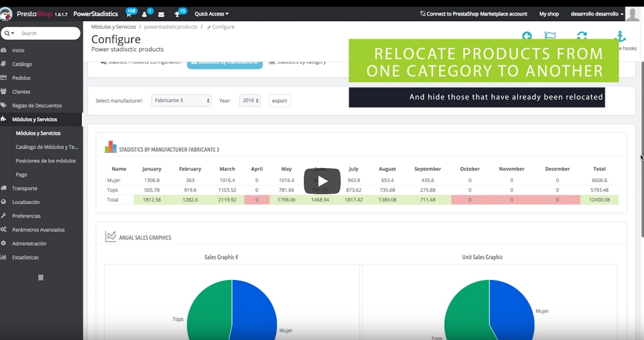The width and height of the screenshot is (644, 340).
Task: Click the bar chart icon beside Stadistics by Manufacturer
Action: pos(110,147)
